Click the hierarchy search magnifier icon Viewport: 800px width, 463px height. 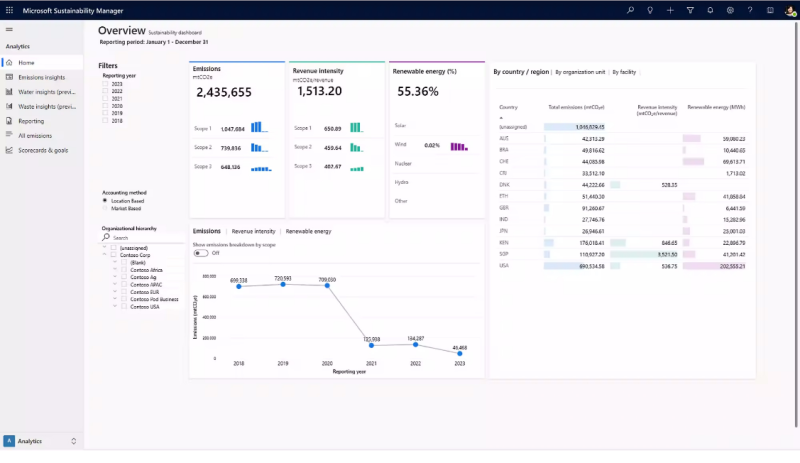coord(106,237)
